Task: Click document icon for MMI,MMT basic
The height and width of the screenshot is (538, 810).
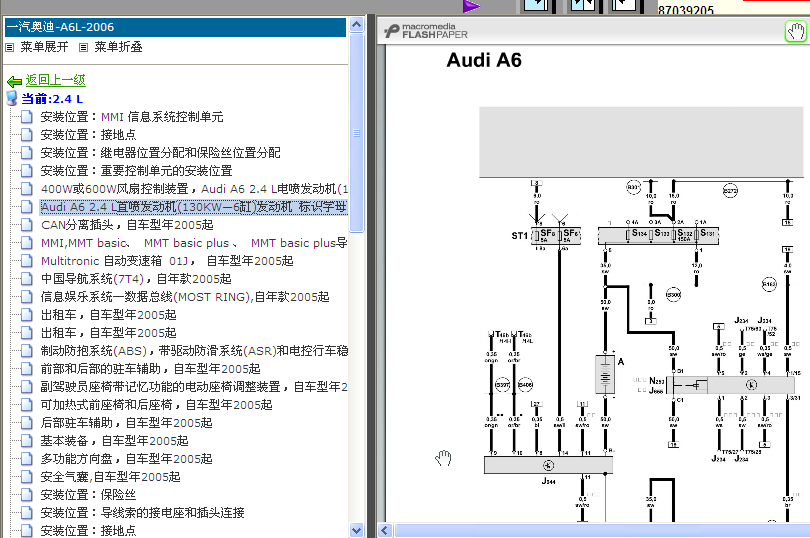Action: pos(27,243)
